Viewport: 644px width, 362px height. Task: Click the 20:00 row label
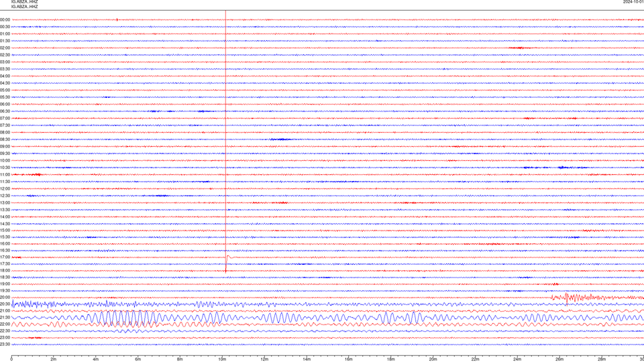5,297
